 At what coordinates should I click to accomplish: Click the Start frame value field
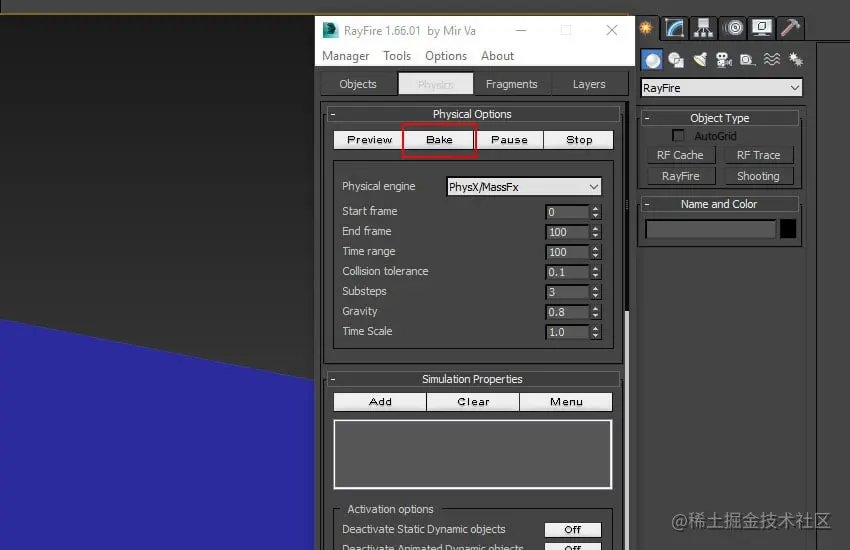click(567, 212)
